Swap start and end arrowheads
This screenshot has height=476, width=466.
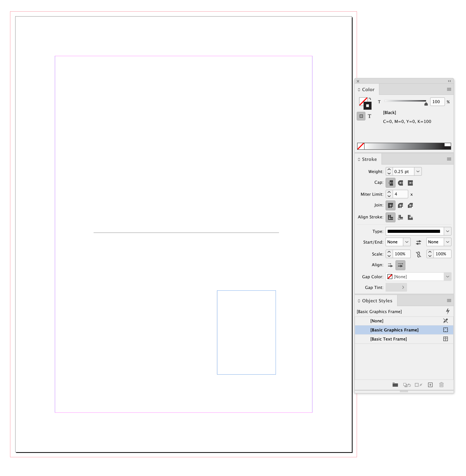pyautogui.click(x=419, y=242)
